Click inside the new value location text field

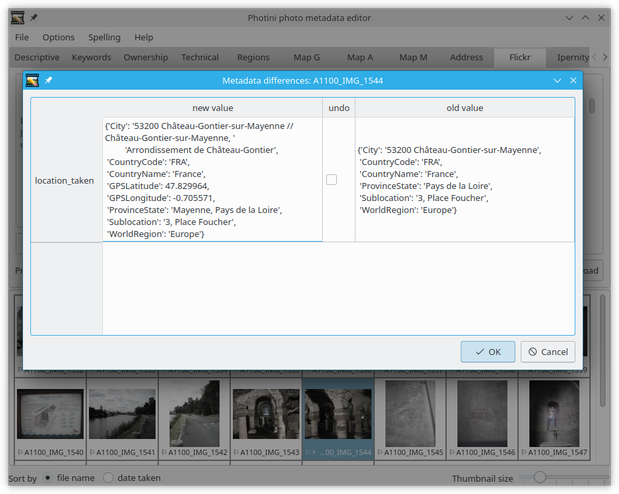pyautogui.click(x=212, y=180)
